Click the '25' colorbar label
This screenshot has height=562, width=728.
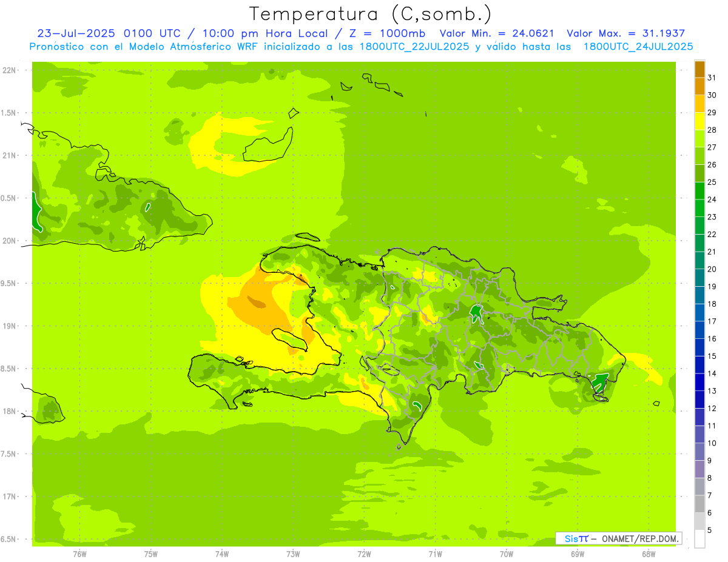712,182
